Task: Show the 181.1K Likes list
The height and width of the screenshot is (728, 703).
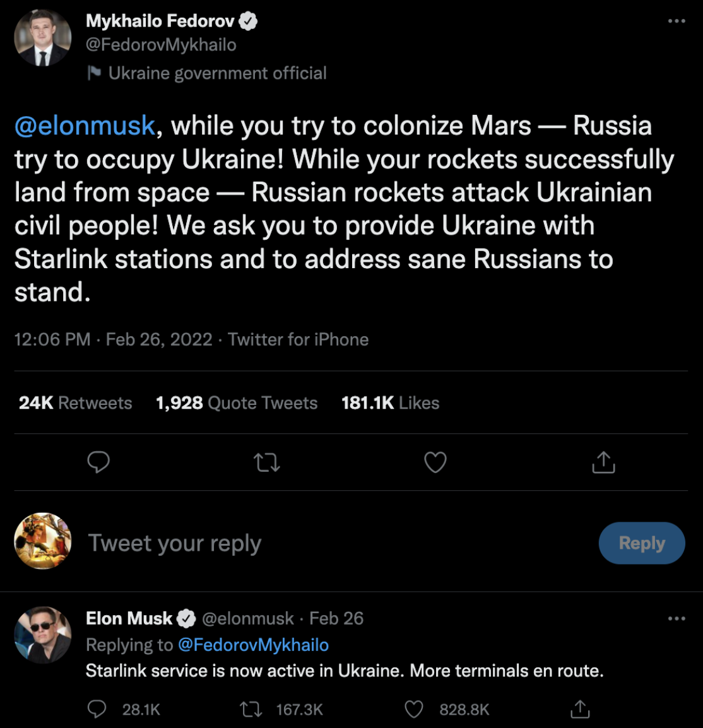Action: [x=390, y=403]
